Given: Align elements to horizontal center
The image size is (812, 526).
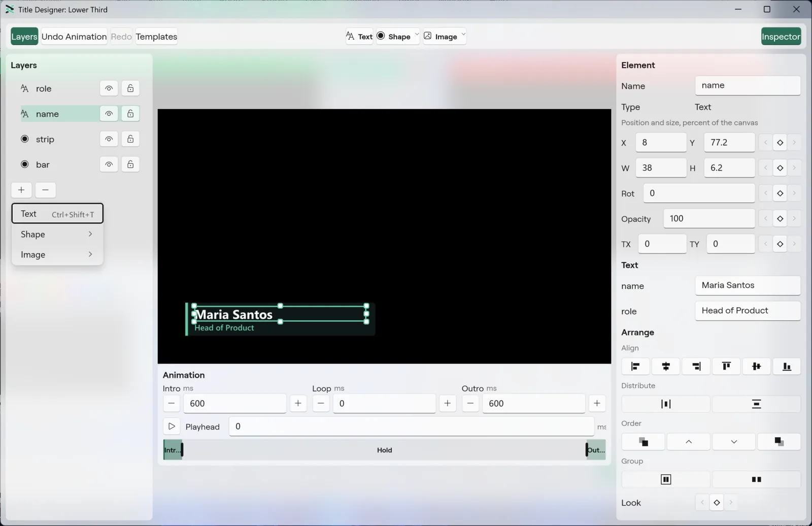Looking at the screenshot, I should (666, 366).
